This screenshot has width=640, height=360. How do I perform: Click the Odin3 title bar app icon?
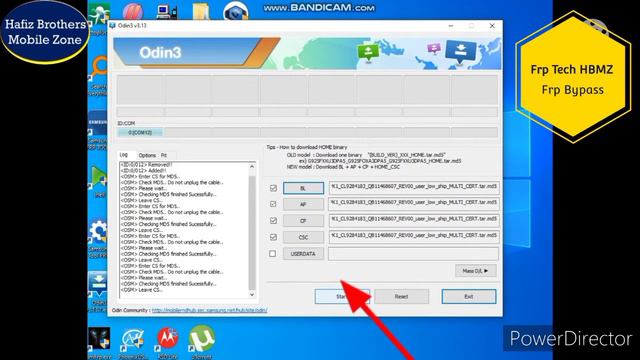113,25
